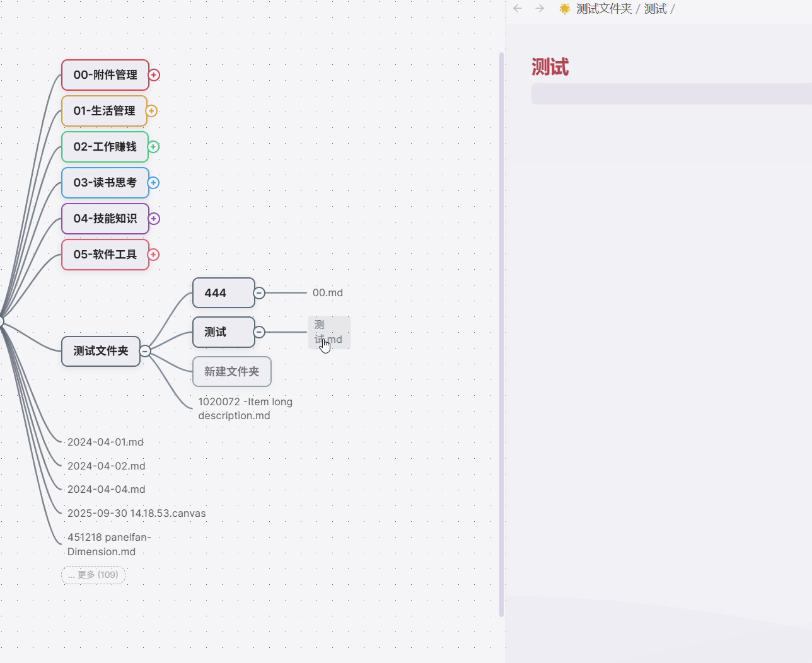Click plus icon beside 05-软件工具

153,255
